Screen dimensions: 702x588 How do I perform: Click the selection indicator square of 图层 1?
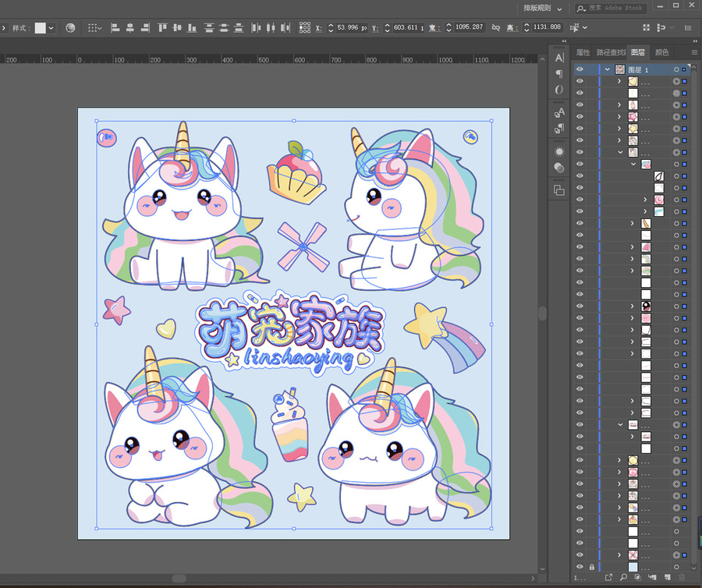(x=684, y=69)
